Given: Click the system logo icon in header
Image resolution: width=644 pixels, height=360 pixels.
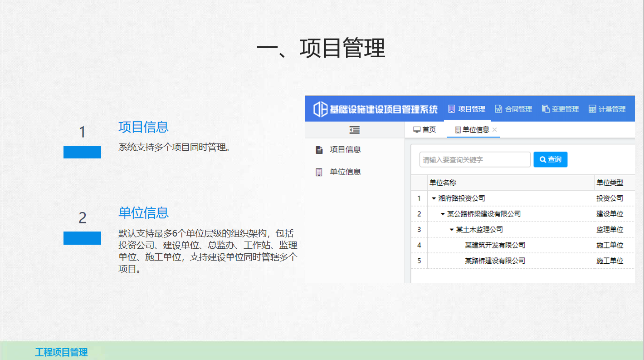Looking at the screenshot, I should (321, 109).
